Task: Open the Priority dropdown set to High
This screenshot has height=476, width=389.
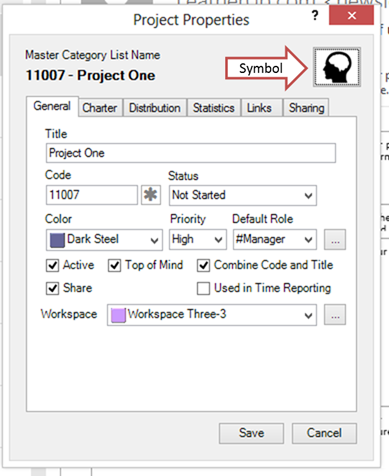Action: click(198, 239)
